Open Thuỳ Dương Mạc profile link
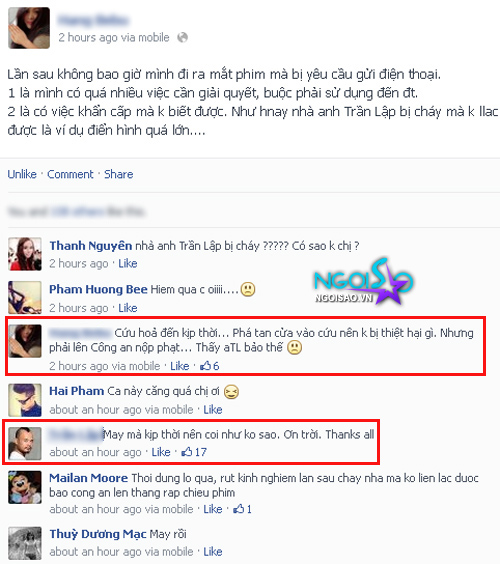Viewport: 500px width, 564px height. coord(98,534)
